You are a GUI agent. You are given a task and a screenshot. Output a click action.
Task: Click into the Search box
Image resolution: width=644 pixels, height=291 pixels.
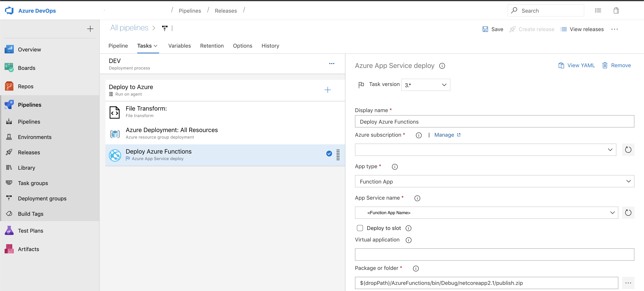[546, 11]
